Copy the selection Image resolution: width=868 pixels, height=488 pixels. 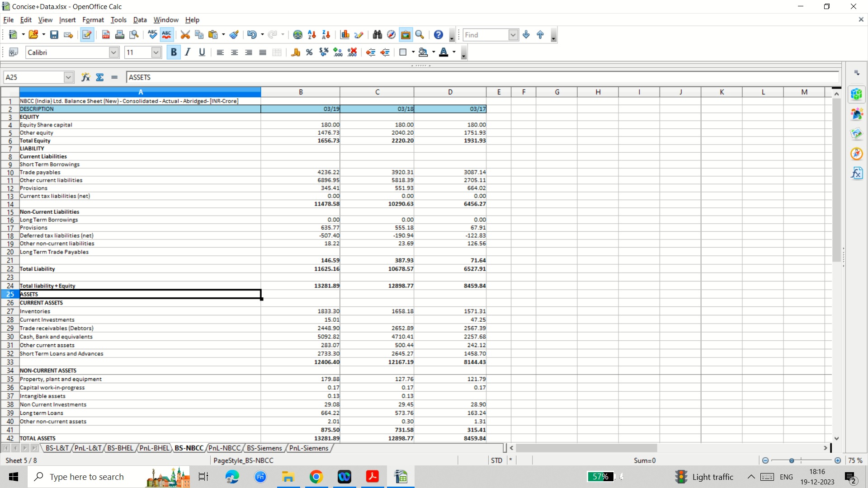point(199,35)
